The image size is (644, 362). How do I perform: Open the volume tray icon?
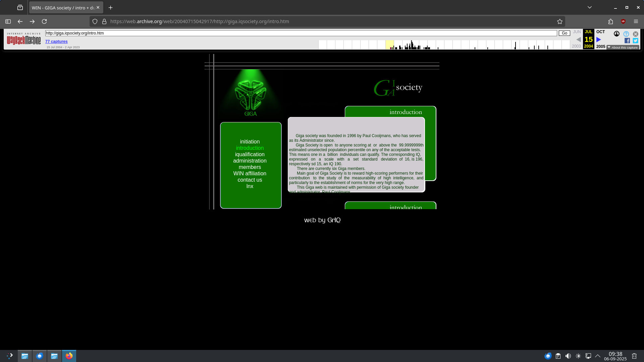click(568, 356)
